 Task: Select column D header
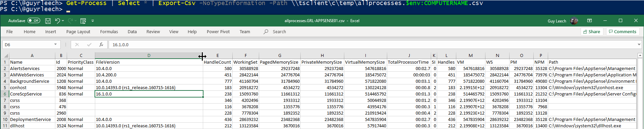point(149,56)
